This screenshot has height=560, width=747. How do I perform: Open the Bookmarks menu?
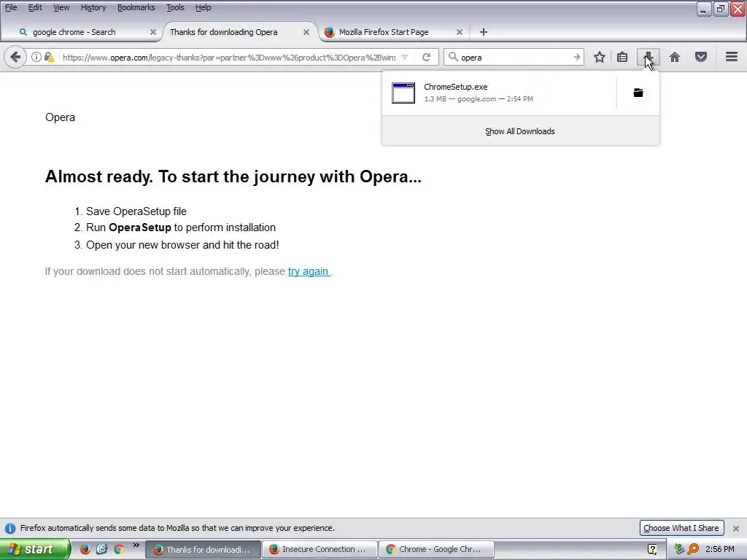[x=136, y=7]
